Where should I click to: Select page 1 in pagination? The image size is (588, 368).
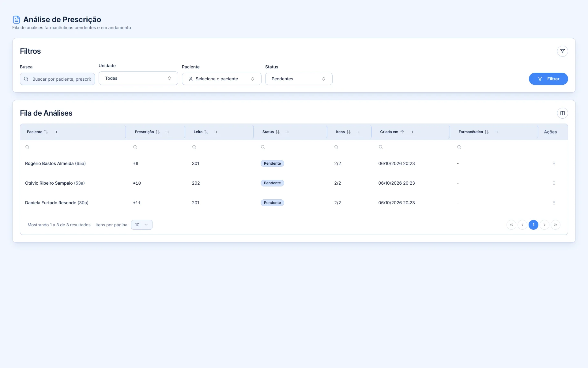[x=533, y=225]
